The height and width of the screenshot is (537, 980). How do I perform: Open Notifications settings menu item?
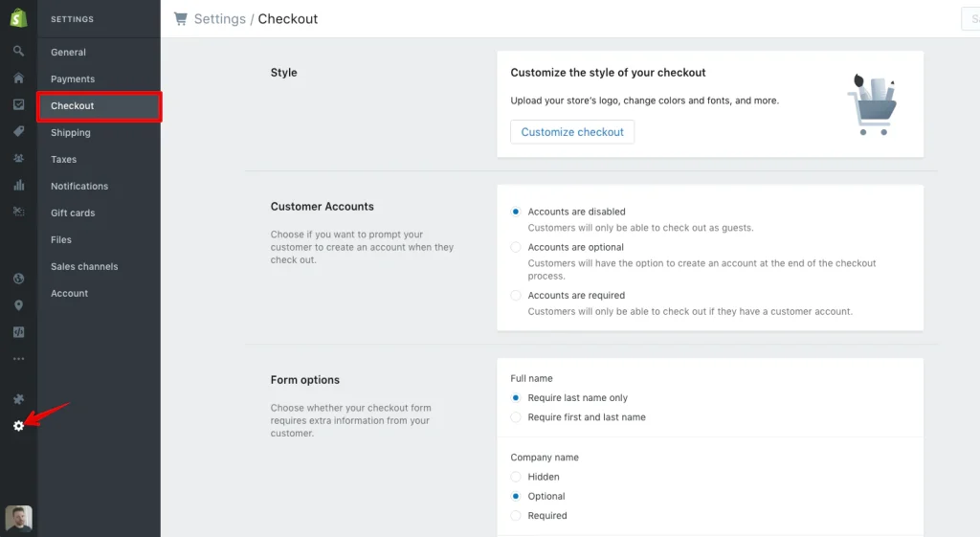(x=79, y=187)
